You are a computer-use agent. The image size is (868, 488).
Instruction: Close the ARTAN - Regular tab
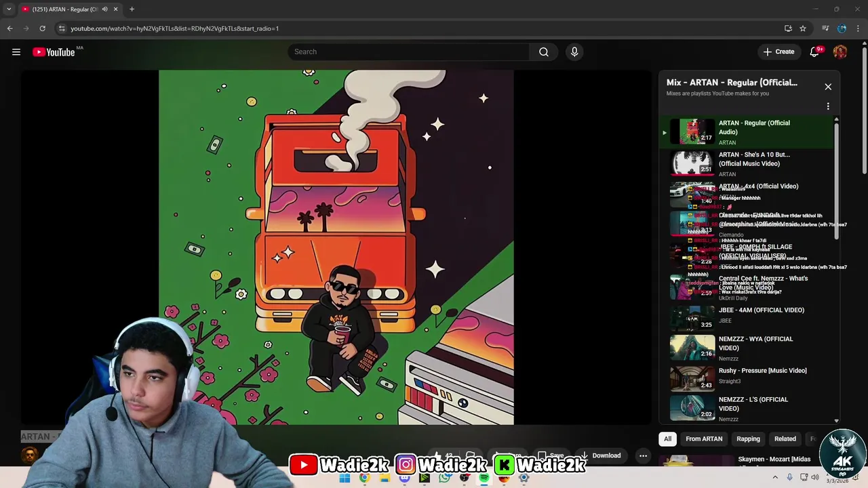115,9
